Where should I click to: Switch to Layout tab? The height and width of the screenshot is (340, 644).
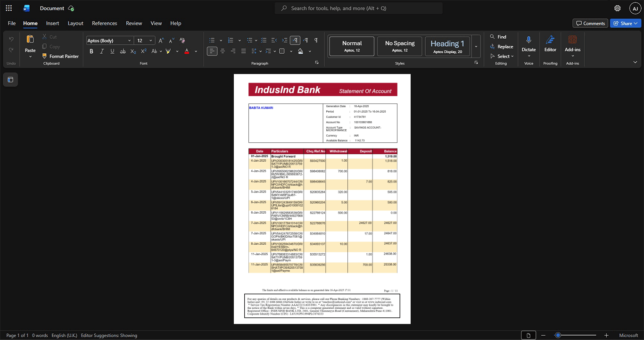[75, 23]
